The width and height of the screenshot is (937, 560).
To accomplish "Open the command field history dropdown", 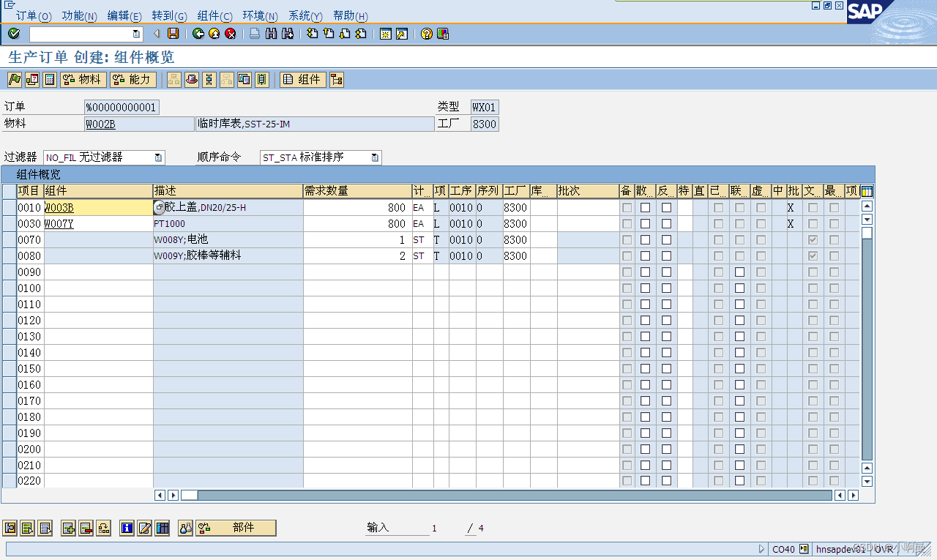I will (x=135, y=33).
